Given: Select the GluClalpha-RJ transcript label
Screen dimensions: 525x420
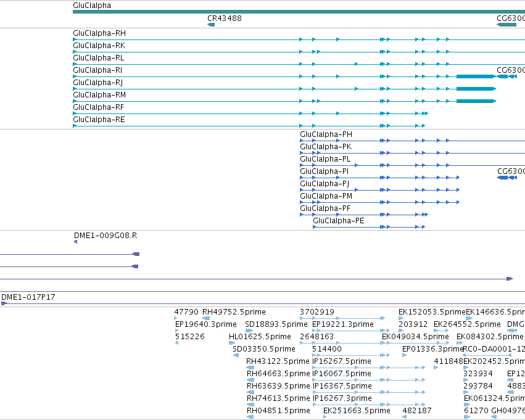Looking at the screenshot, I should (97, 83).
